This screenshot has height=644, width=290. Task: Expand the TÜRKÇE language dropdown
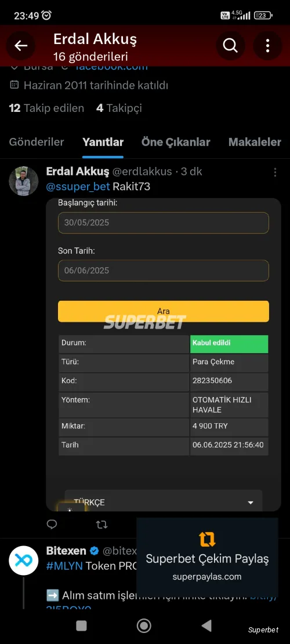(164, 502)
